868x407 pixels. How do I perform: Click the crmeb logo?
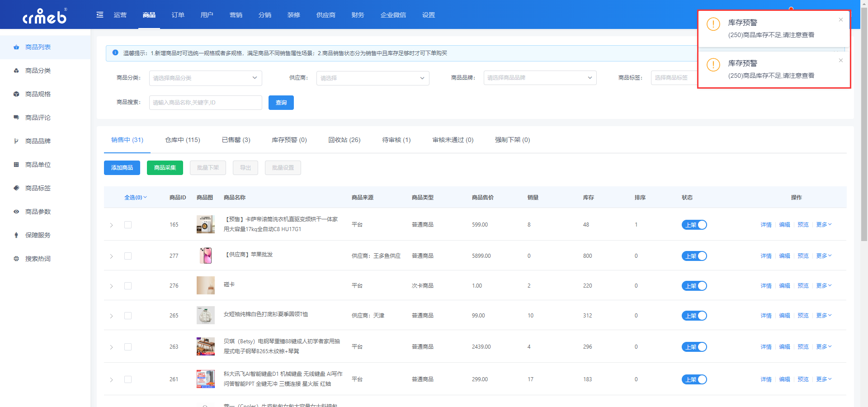[x=45, y=16]
